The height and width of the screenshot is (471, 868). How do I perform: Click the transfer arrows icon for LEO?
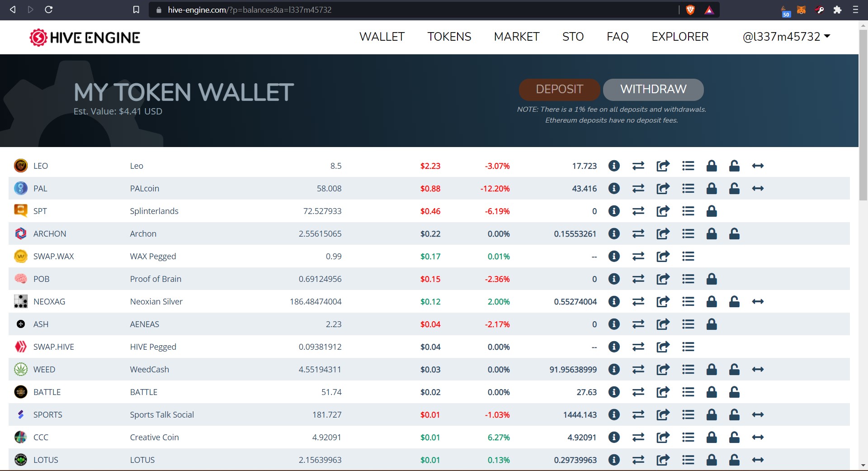click(x=638, y=166)
